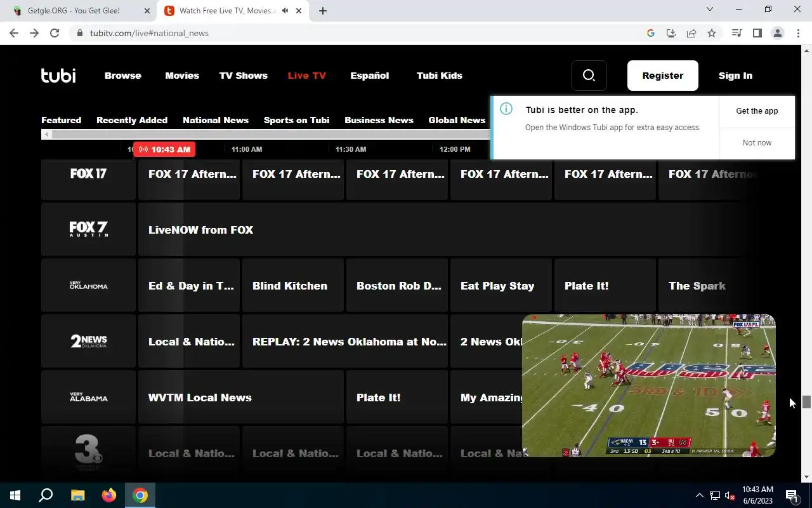Screen dimensions: 812x508
Task: Open the tab search dropdown arrow
Action: (x=710, y=10)
